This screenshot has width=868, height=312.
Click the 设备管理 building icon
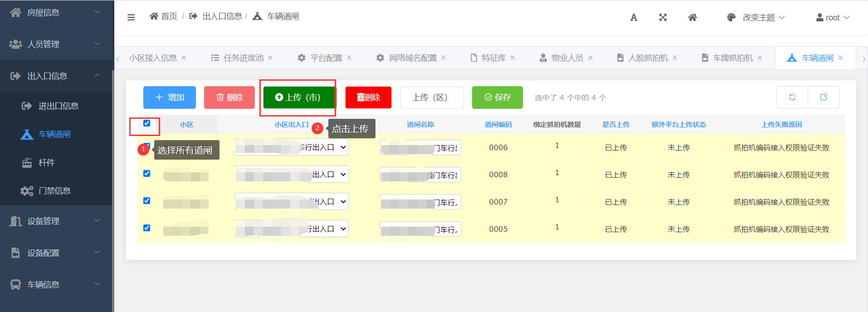click(15, 221)
